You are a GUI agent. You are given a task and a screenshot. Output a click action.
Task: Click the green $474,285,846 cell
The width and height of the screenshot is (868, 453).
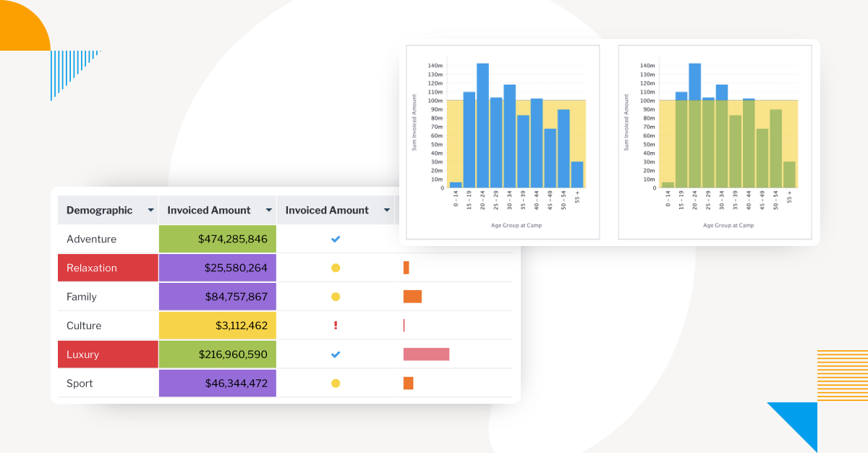pyautogui.click(x=217, y=239)
